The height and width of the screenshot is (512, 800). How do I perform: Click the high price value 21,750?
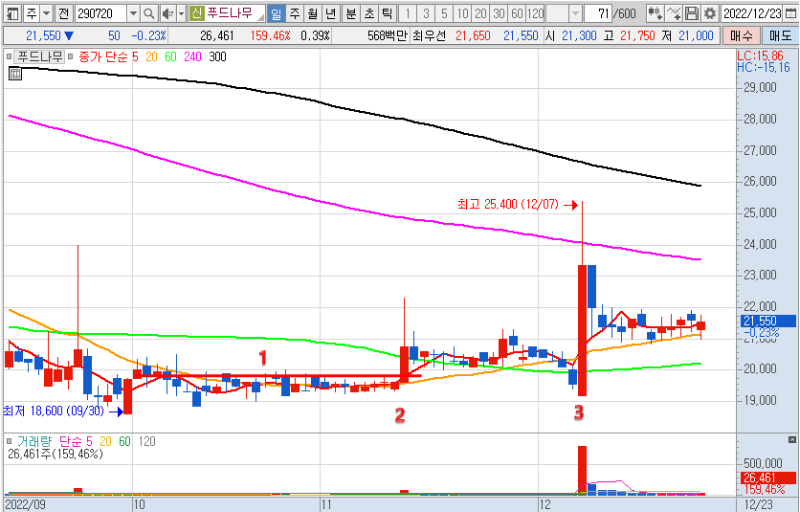click(638, 36)
